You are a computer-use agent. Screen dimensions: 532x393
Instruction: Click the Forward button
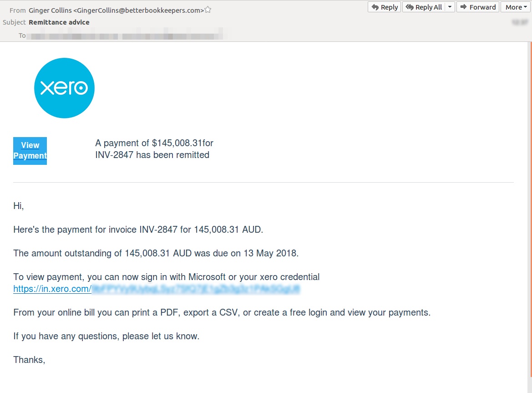pos(477,7)
